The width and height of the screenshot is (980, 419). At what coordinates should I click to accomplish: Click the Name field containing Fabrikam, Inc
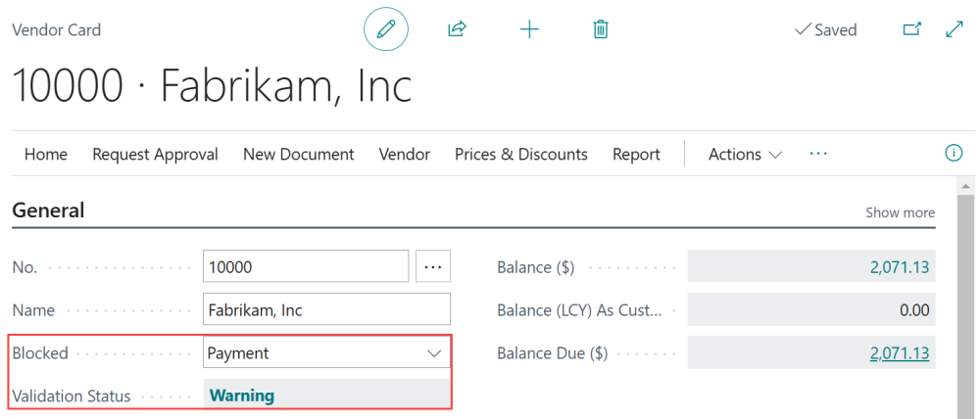pos(326,309)
